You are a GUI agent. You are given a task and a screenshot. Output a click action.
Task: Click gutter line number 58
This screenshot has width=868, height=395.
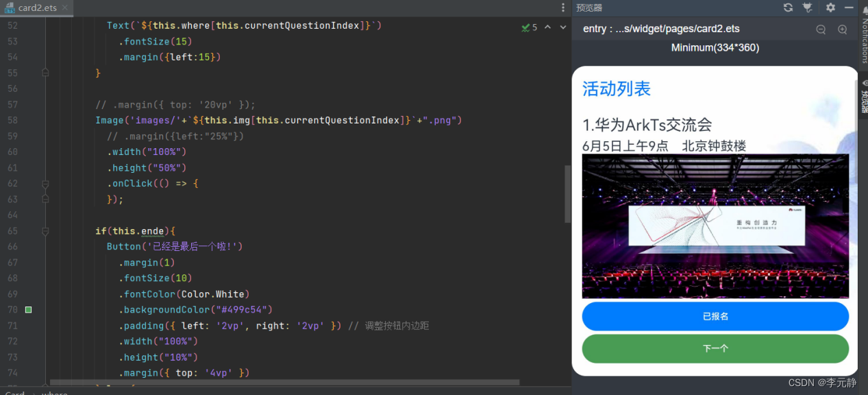pos(12,121)
